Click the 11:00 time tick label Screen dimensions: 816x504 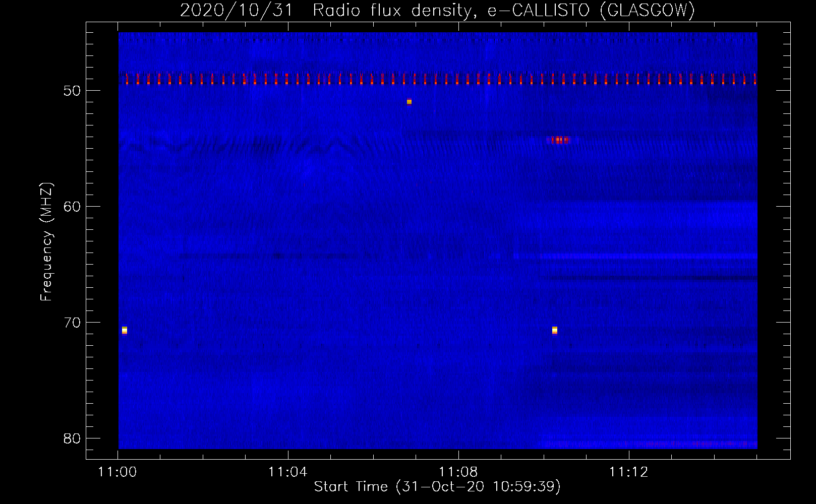pos(118,472)
